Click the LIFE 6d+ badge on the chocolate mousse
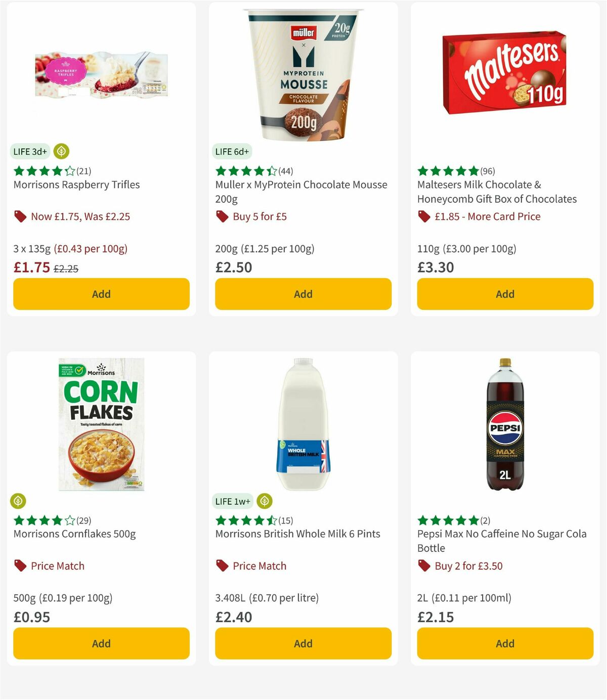This screenshot has width=607, height=700. [x=232, y=151]
